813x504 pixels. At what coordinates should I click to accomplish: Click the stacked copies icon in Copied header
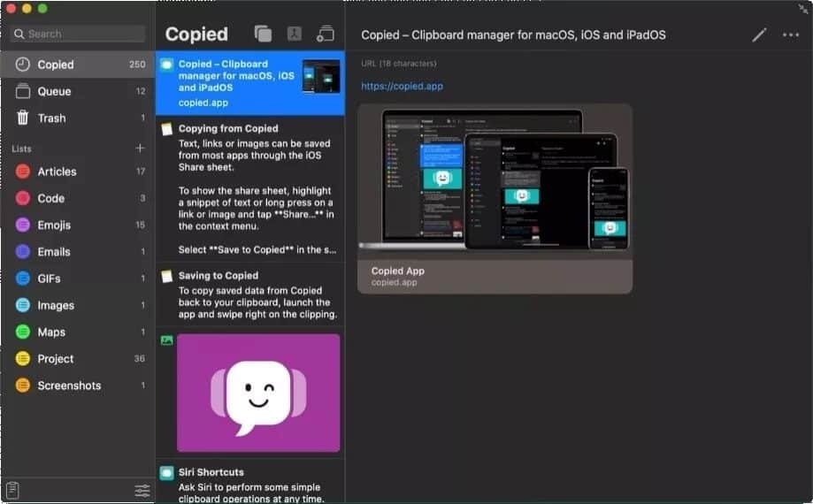point(263,34)
